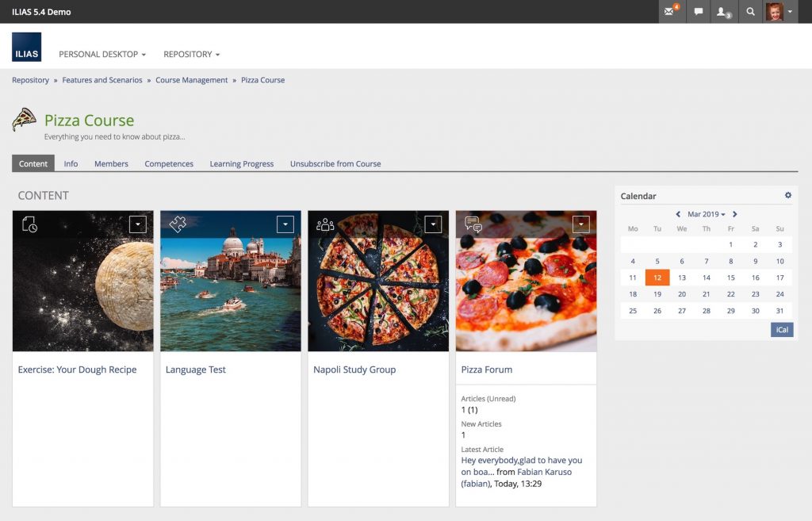Open calendar settings gear icon
812x521 pixels.
787,195
